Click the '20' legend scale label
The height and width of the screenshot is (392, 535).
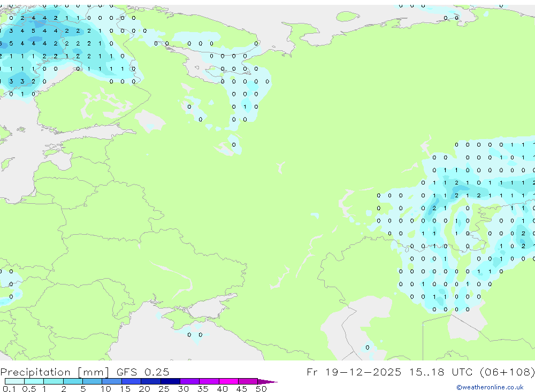[x=144, y=389]
